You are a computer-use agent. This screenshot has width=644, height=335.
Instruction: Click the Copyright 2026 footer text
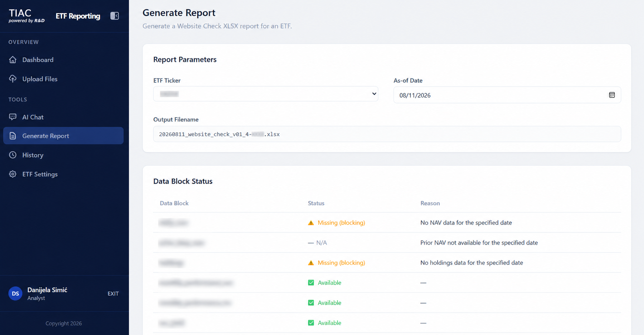coord(64,324)
